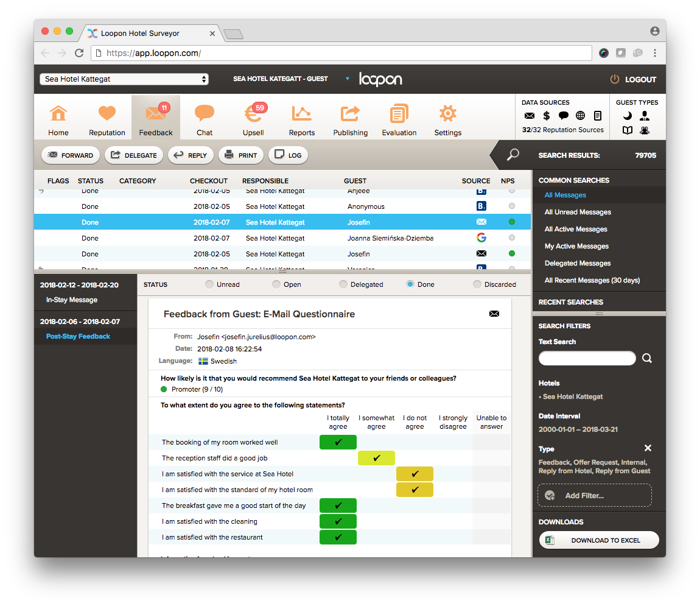The width and height of the screenshot is (700, 606).
Task: Select All Unread Messages search
Action: (x=578, y=212)
